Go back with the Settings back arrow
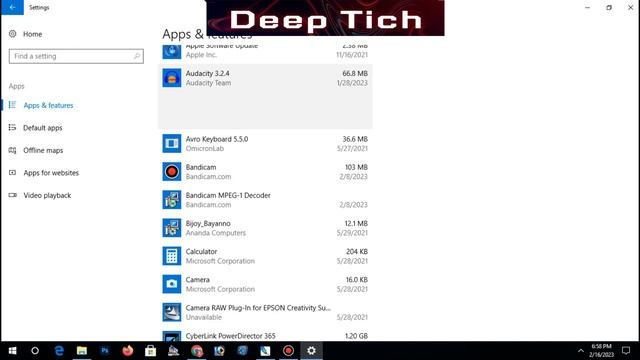 click(12, 7)
